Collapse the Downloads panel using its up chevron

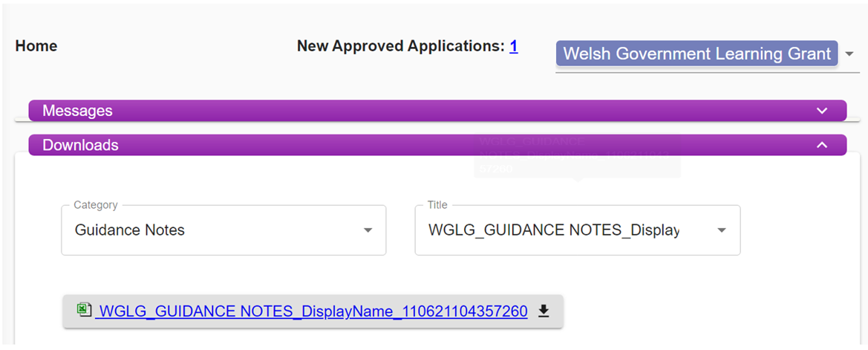click(822, 145)
